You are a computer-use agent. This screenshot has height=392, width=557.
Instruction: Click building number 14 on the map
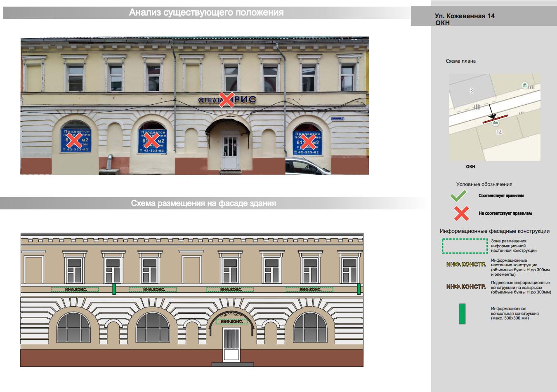coord(499,132)
